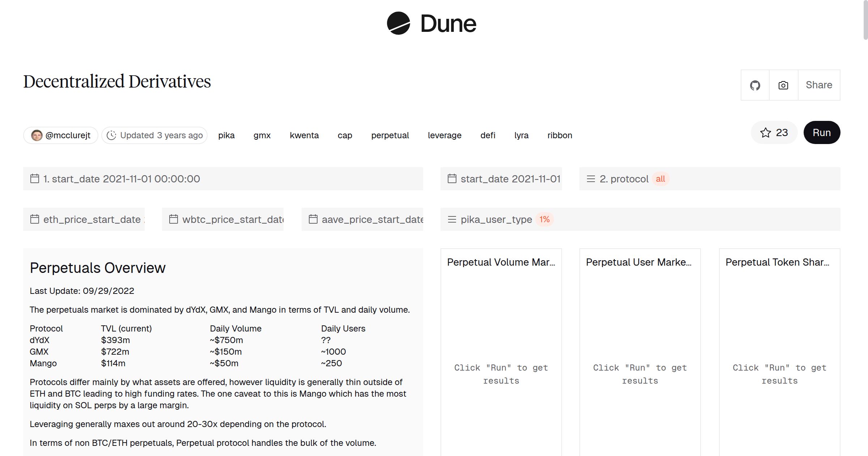Star the dashboard with star icon
This screenshot has width=868, height=456.
[x=765, y=133]
